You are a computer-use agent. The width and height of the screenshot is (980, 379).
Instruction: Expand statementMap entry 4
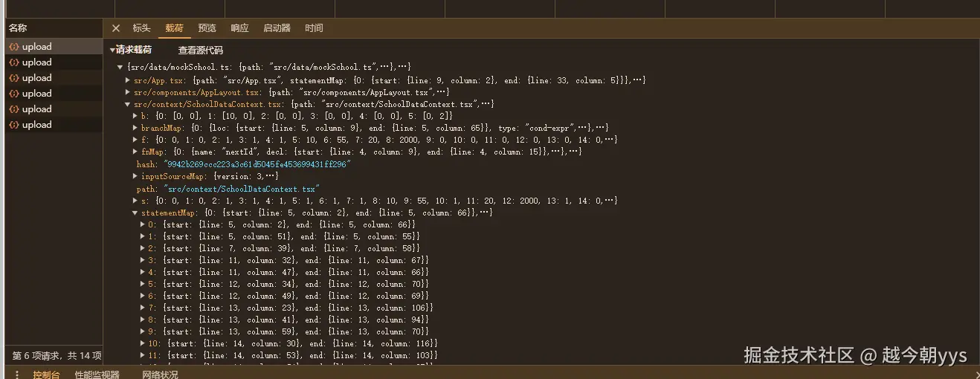pyautogui.click(x=143, y=272)
